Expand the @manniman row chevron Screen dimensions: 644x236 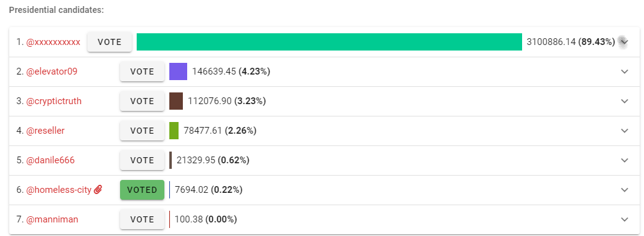tap(624, 219)
